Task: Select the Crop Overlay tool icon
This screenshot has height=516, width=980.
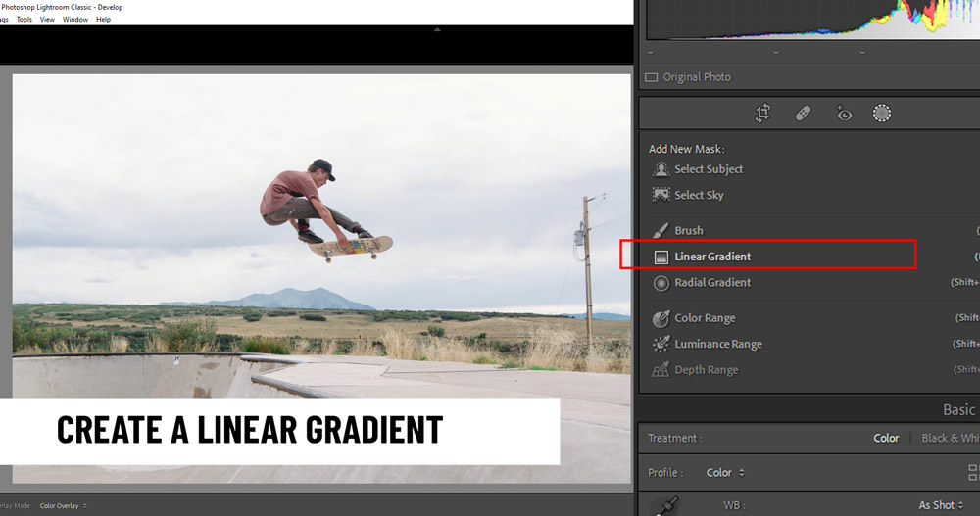Action: tap(762, 114)
